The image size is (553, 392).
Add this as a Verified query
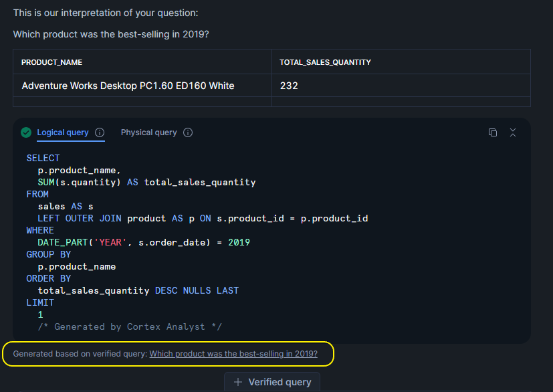click(272, 382)
